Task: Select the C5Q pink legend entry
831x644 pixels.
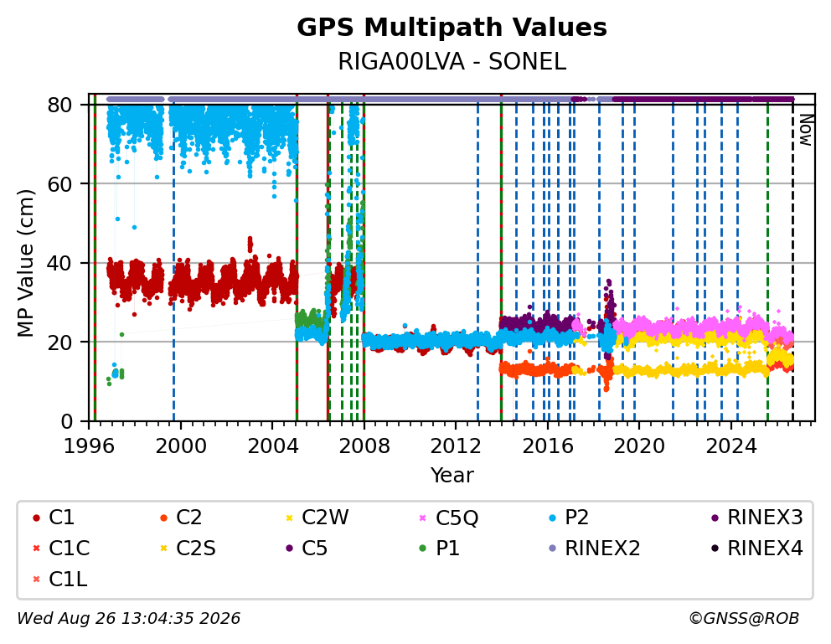Action: (x=449, y=518)
